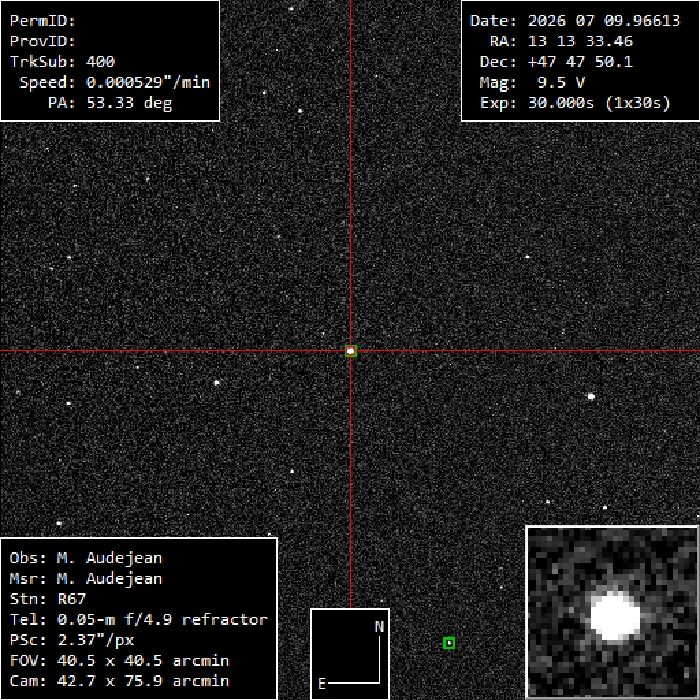Click the PA 53.33 deg value
The image size is (700, 700).
pos(129,103)
